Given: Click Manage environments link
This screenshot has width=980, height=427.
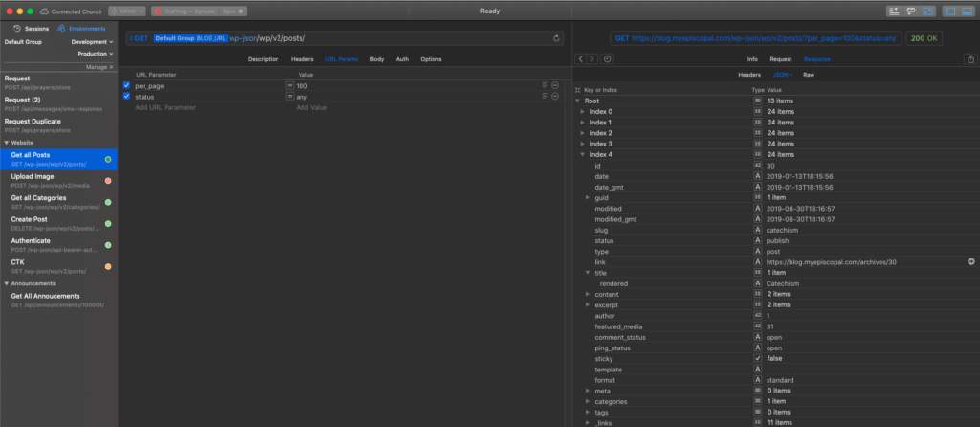Looking at the screenshot, I should 100,67.
